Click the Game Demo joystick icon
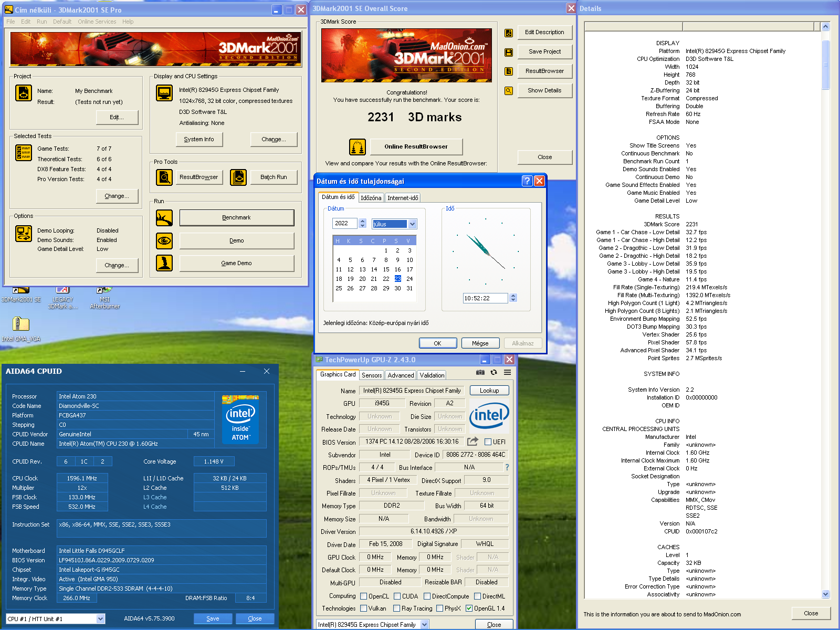The width and height of the screenshot is (840, 630). (x=164, y=263)
